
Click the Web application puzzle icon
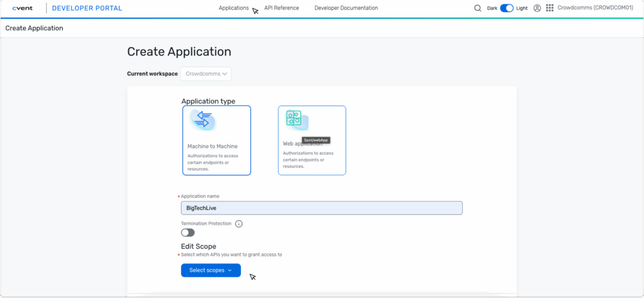pyautogui.click(x=294, y=119)
